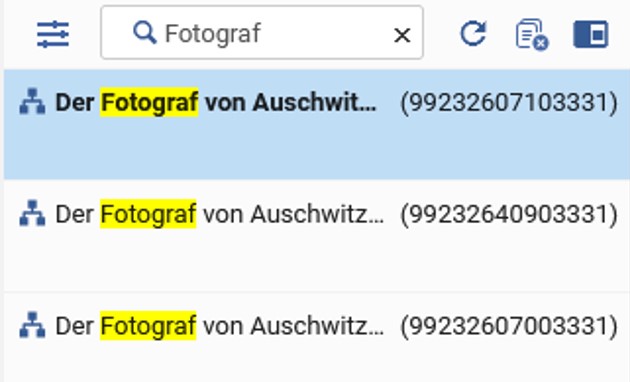Click the magnifying glass search icon
The width and height of the screenshot is (630, 382).
pos(144,33)
